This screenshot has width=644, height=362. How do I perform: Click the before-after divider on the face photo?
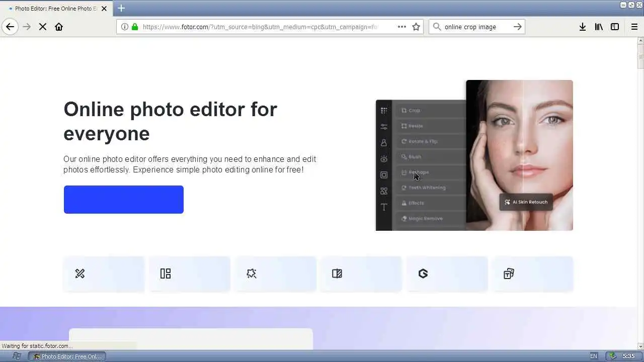click(522, 155)
